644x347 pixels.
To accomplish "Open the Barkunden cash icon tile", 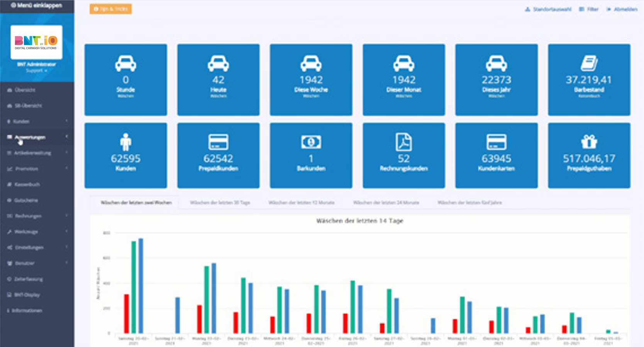I will coord(311,156).
